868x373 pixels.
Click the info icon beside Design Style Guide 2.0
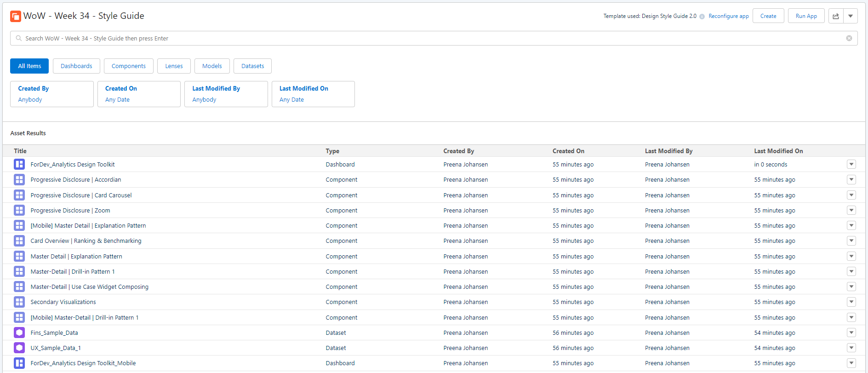pyautogui.click(x=702, y=17)
